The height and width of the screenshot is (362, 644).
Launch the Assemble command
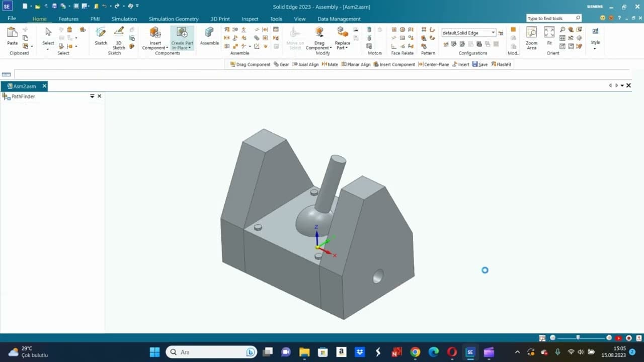[209, 35]
